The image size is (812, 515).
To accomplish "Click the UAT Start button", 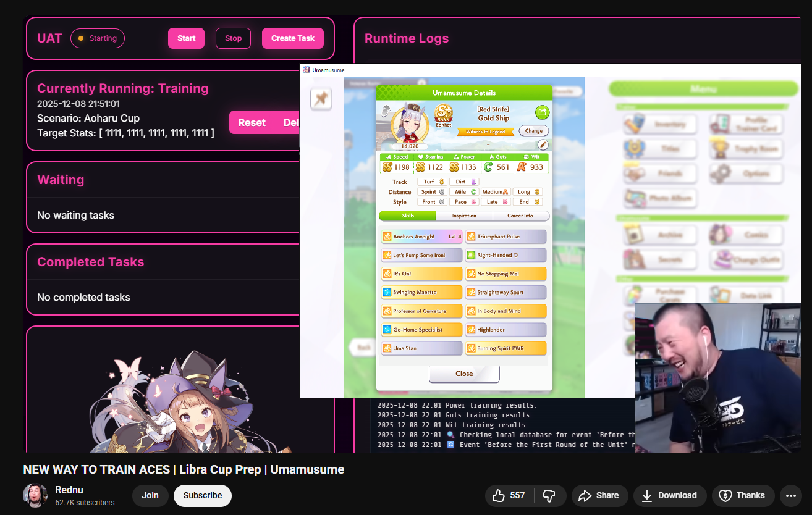I will point(186,38).
